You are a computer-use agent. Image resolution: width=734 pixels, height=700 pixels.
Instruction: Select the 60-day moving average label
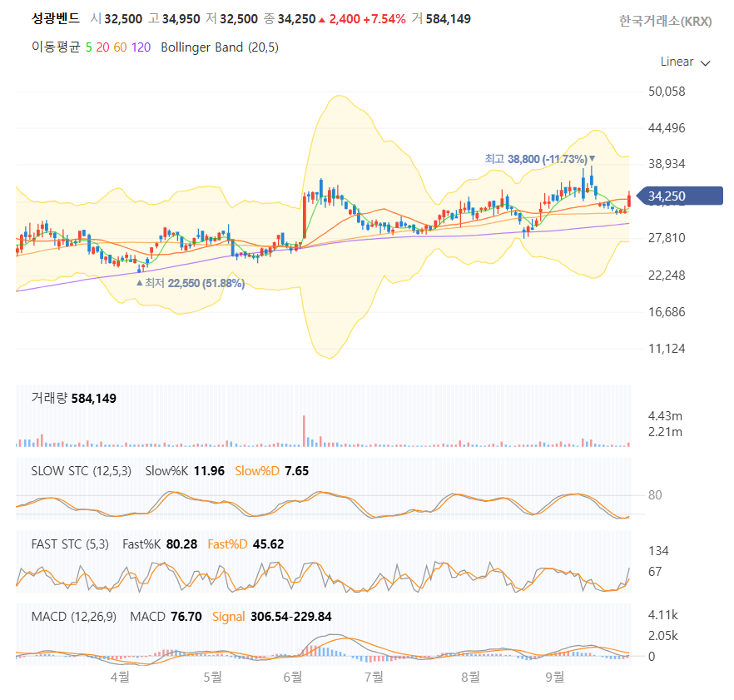pos(121,47)
